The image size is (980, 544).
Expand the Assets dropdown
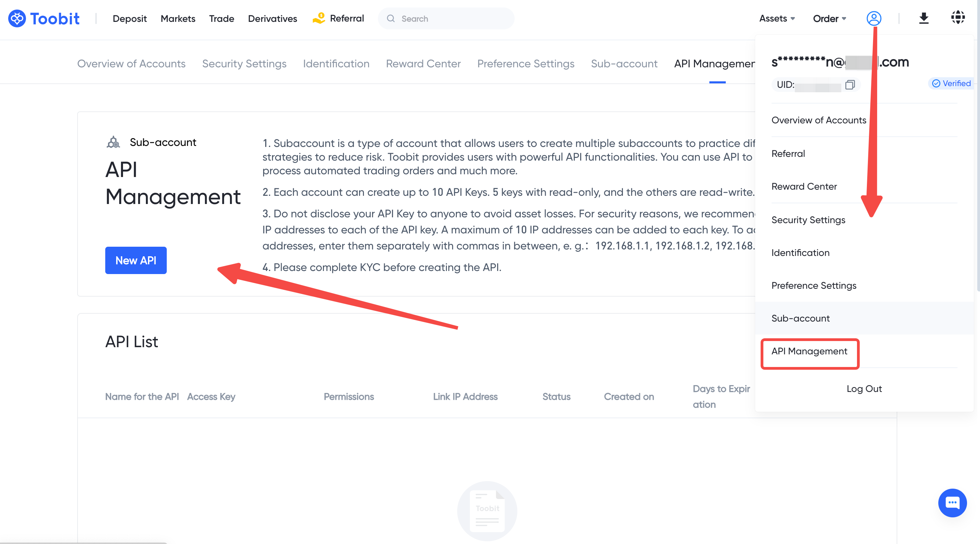(x=777, y=18)
